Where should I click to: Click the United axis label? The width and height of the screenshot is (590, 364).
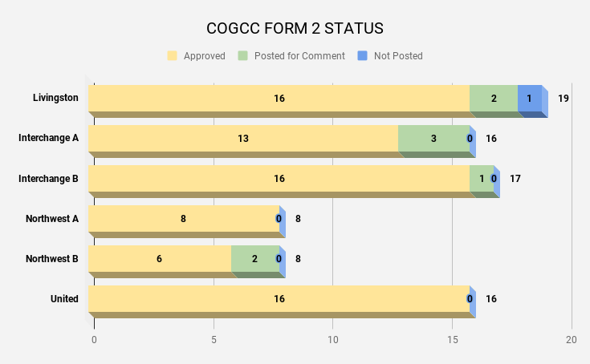(x=64, y=299)
